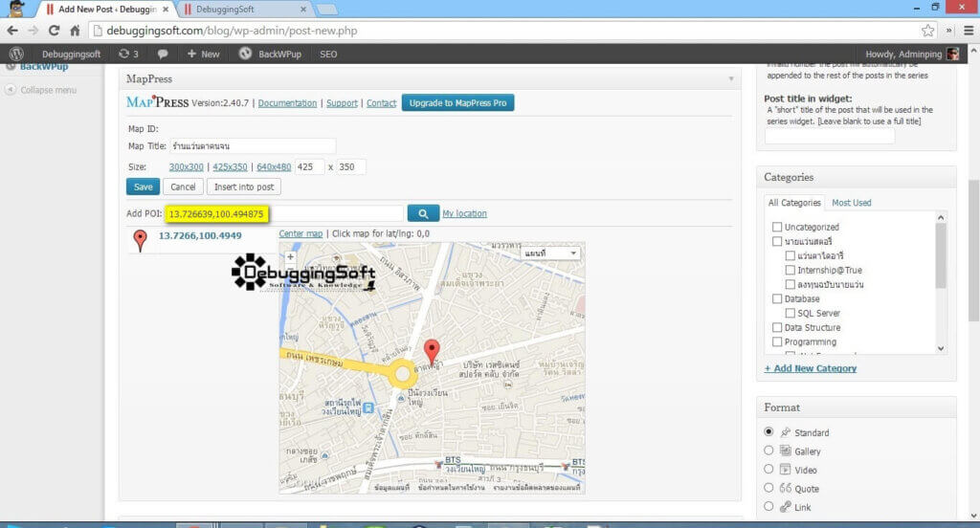Check the Database category
The width and height of the screenshot is (980, 528).
coord(777,298)
